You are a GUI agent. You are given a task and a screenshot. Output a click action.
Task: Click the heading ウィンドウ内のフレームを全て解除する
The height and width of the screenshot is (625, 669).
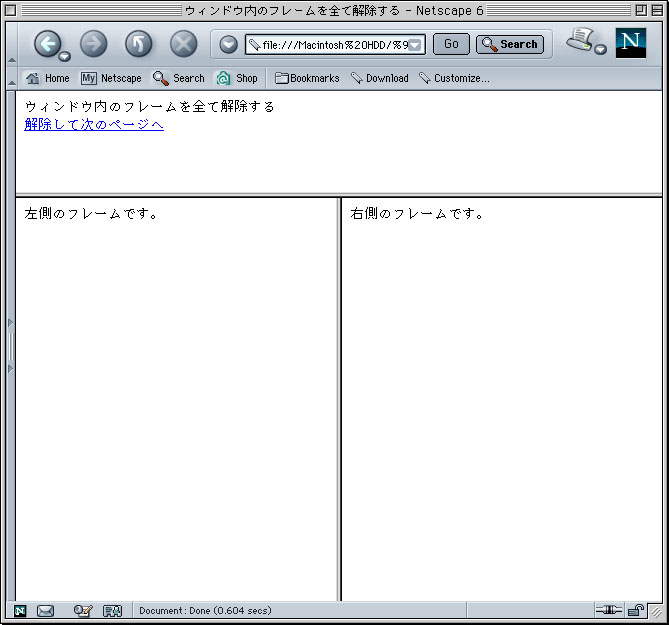pos(150,106)
